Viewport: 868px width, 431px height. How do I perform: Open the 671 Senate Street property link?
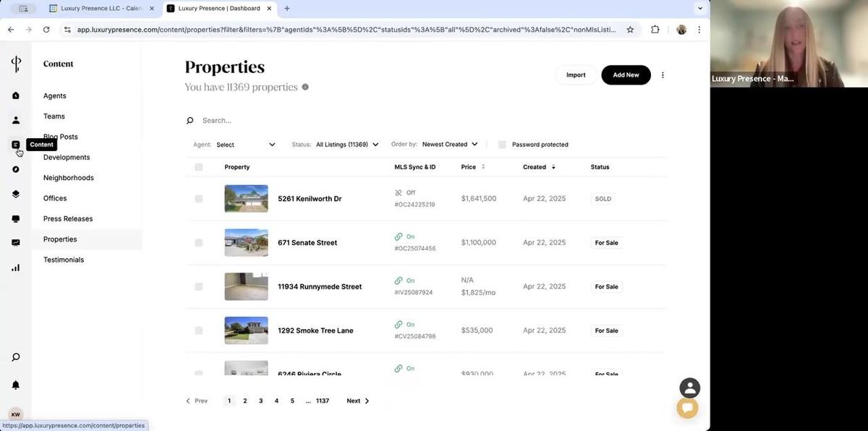[x=307, y=243]
